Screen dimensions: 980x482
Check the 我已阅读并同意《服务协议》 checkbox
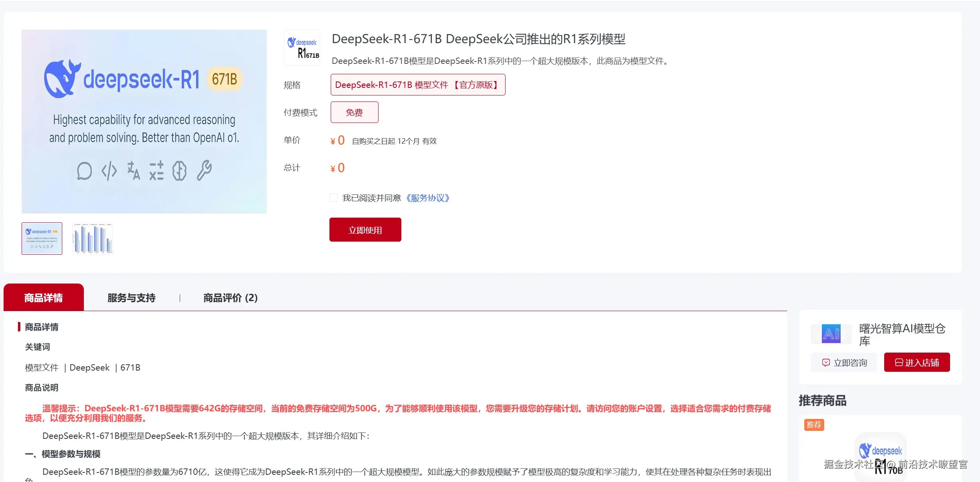pos(334,197)
